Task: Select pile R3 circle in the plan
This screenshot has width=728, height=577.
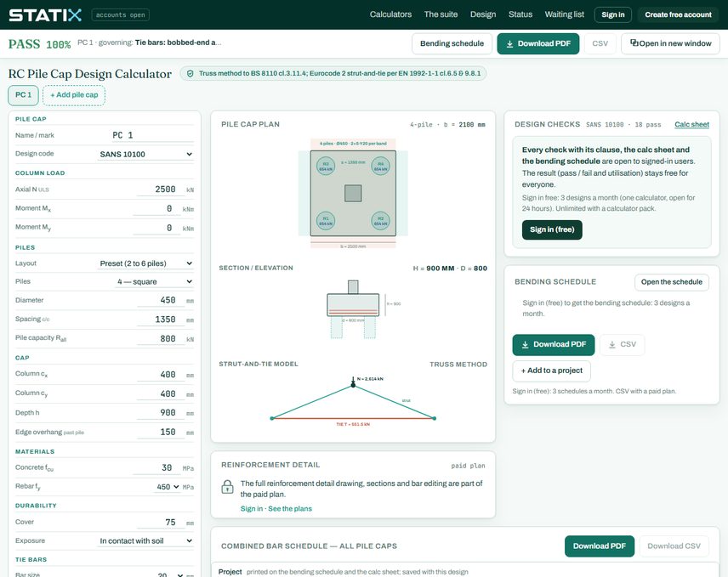Action: (326, 166)
